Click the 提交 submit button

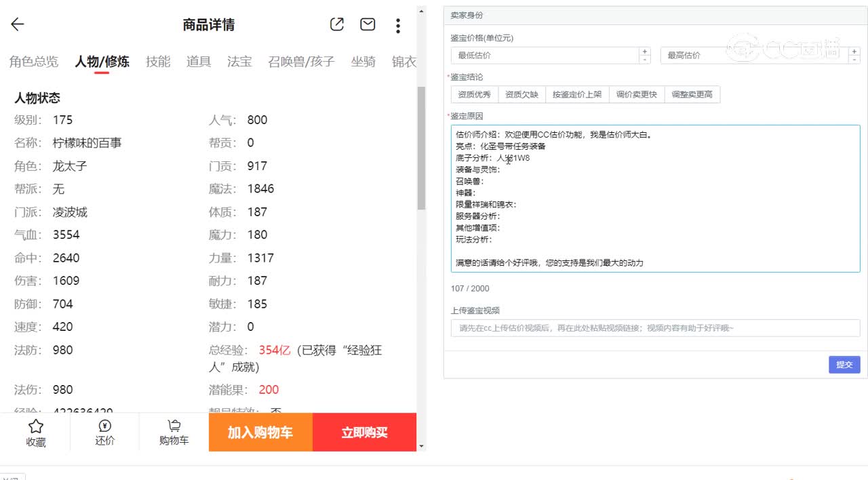(844, 365)
